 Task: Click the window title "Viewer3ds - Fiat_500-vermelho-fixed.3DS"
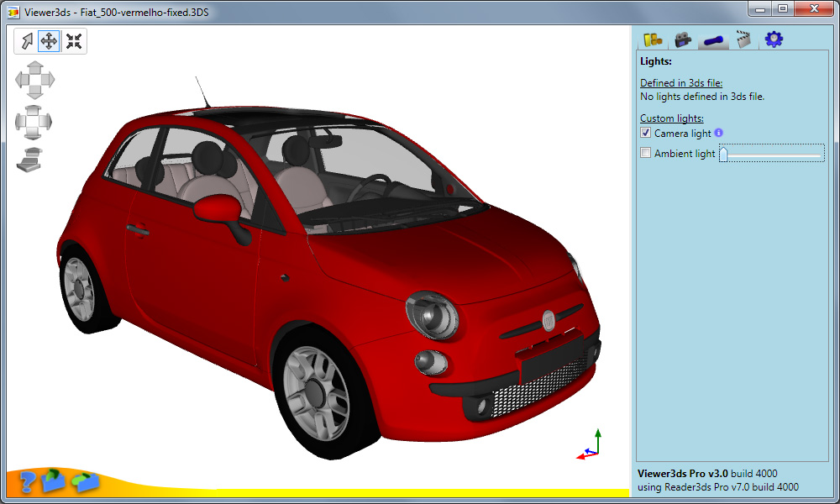tap(117, 12)
